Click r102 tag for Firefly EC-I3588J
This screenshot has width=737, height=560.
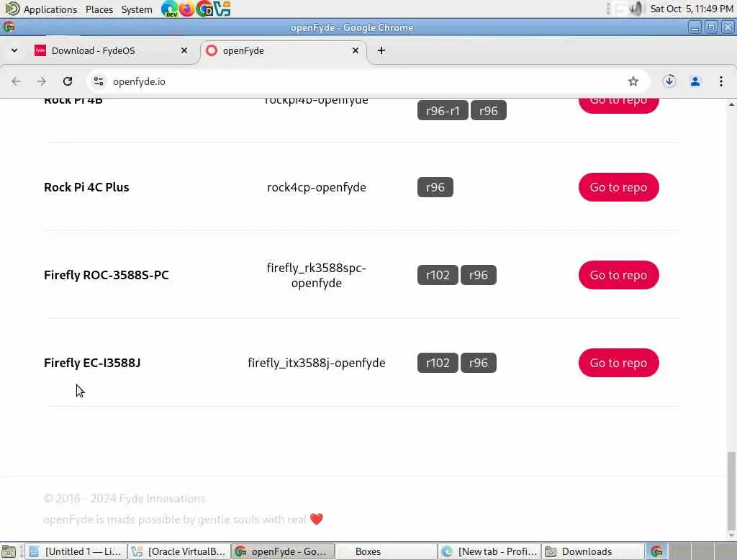[438, 363]
